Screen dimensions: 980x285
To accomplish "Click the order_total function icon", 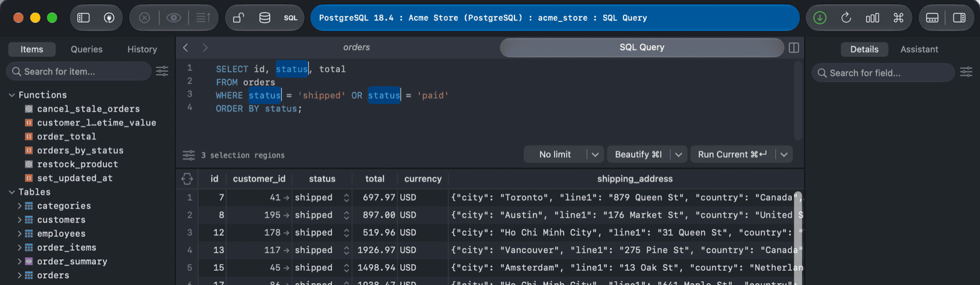I will pyautogui.click(x=29, y=136).
